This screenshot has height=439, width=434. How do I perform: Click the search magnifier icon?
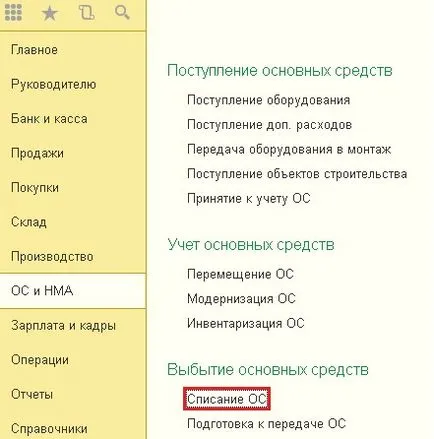coord(122,13)
